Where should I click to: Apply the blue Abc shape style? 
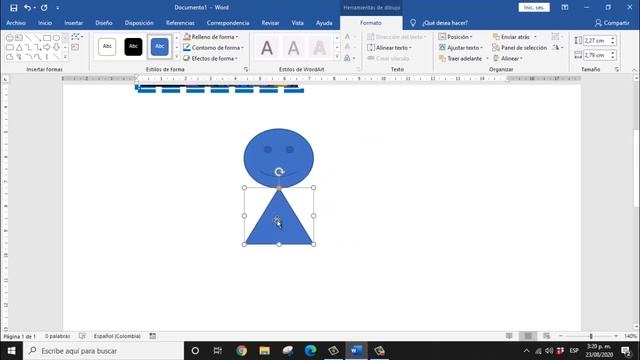[x=160, y=47]
